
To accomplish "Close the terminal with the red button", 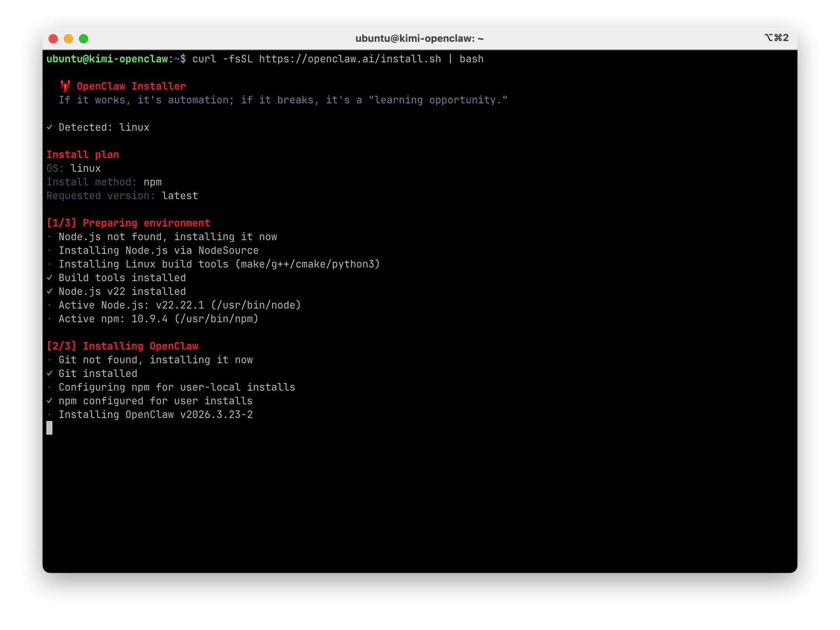I will point(53,39).
